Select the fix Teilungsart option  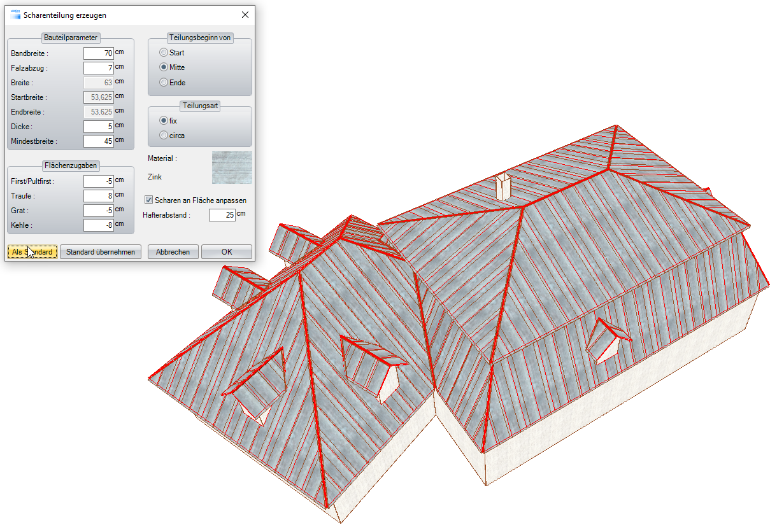164,120
